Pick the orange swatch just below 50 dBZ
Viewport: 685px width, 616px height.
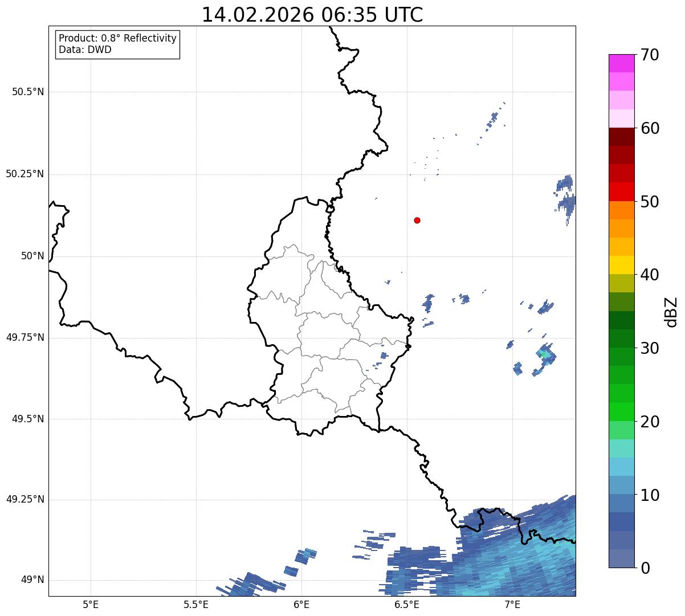coord(621,210)
